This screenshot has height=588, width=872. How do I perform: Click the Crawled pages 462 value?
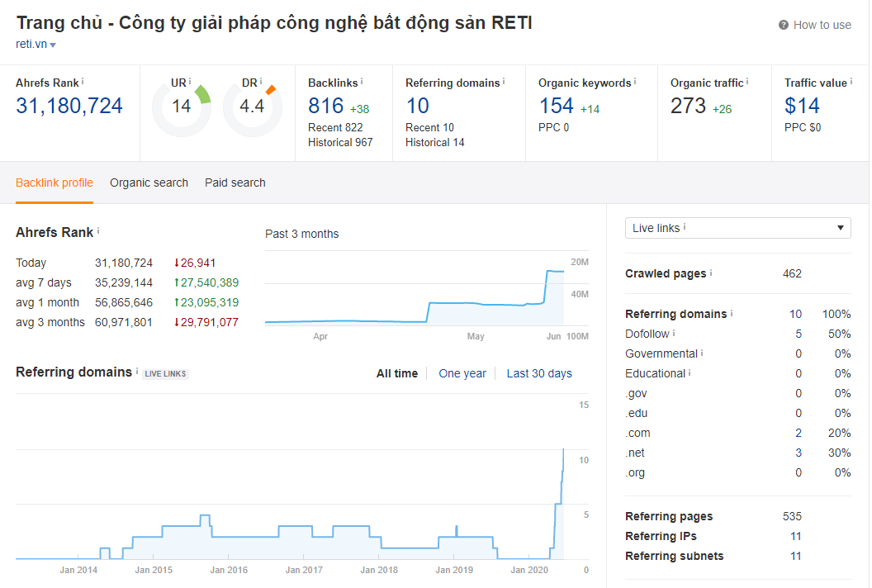tap(792, 273)
